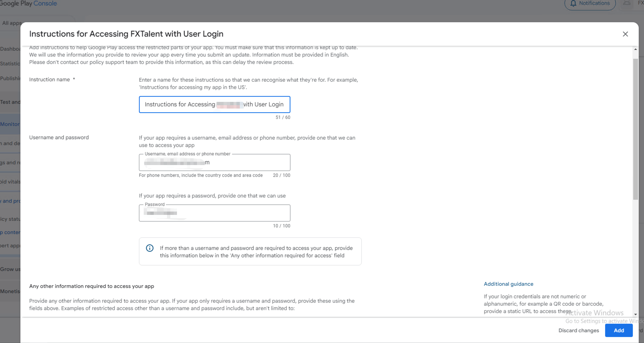Focus the Instruction name text field

[214, 104]
